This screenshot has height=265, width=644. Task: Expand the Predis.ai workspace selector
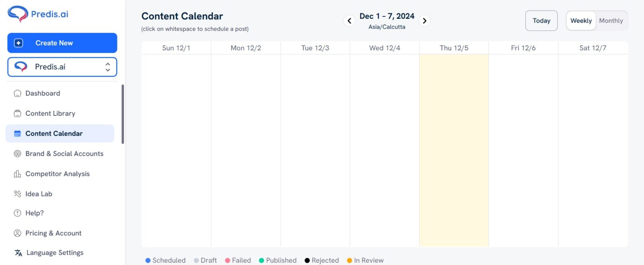point(108,67)
